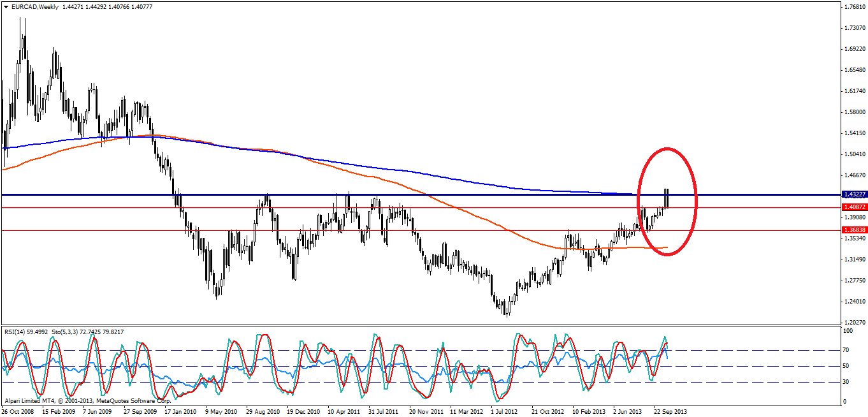868x417 pixels.
Task: Click the 1.46670 price axis label
Action: (854, 175)
